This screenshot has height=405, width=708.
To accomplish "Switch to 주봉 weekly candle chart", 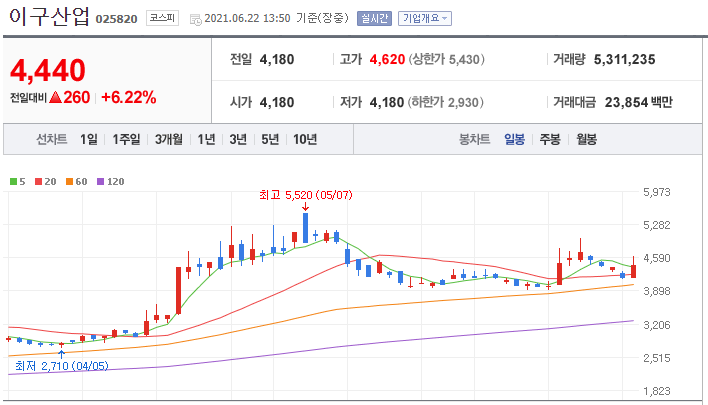I will 550,139.
